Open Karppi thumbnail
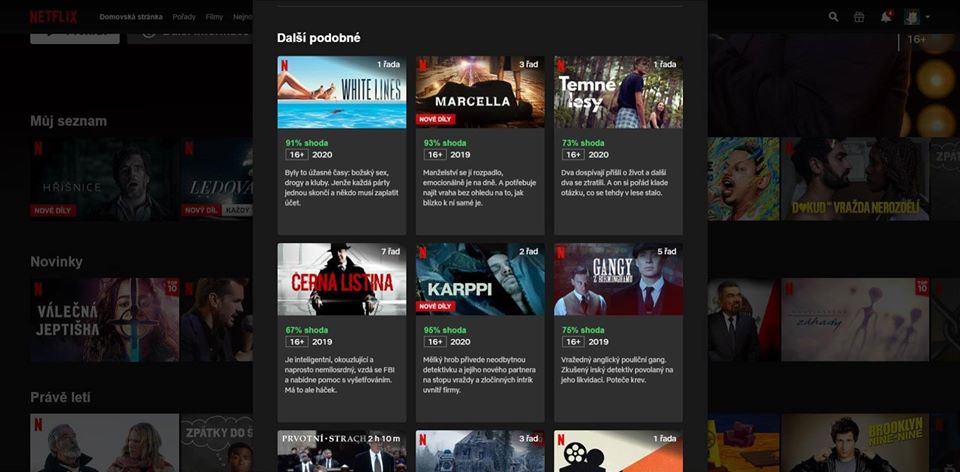960x472 pixels. click(x=480, y=279)
